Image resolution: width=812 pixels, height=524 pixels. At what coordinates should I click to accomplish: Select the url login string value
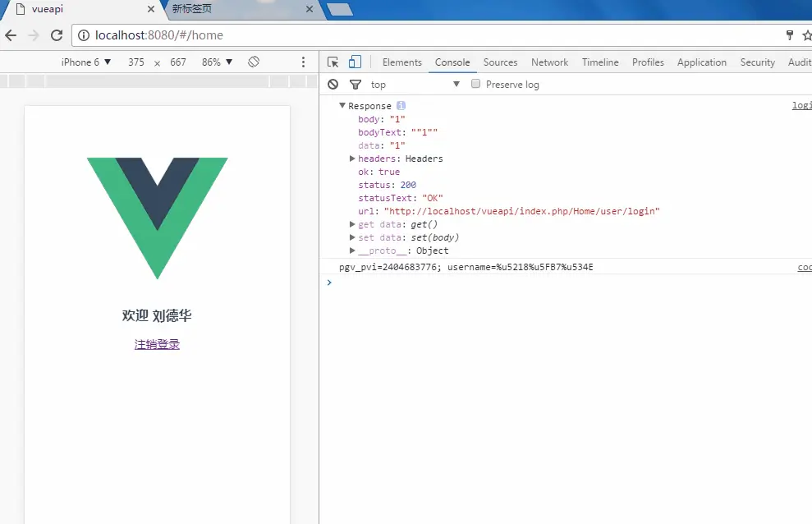click(522, 211)
